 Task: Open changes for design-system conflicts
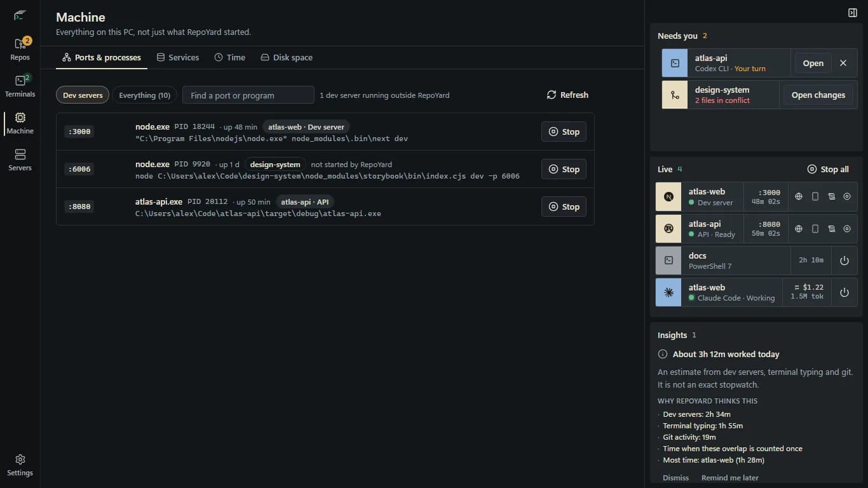[818, 95]
